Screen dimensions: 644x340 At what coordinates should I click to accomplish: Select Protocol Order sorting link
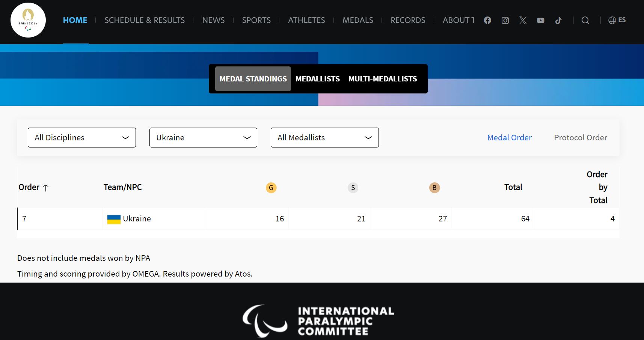[x=581, y=138]
